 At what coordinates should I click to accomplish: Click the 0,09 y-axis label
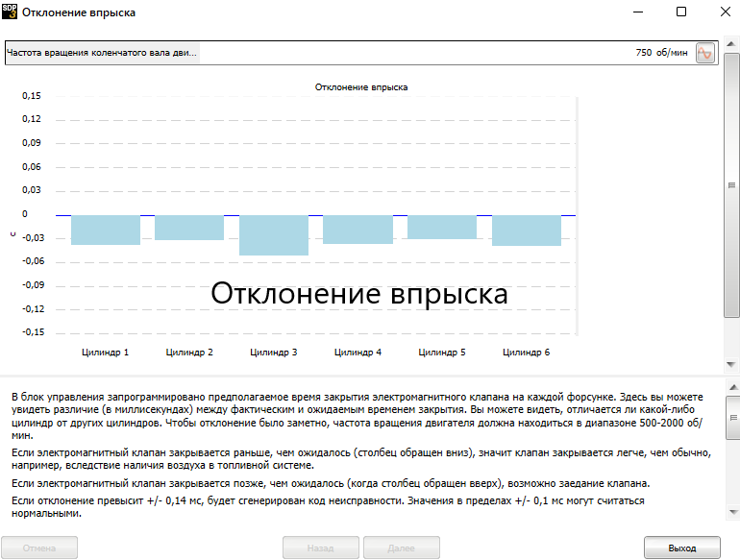point(32,142)
